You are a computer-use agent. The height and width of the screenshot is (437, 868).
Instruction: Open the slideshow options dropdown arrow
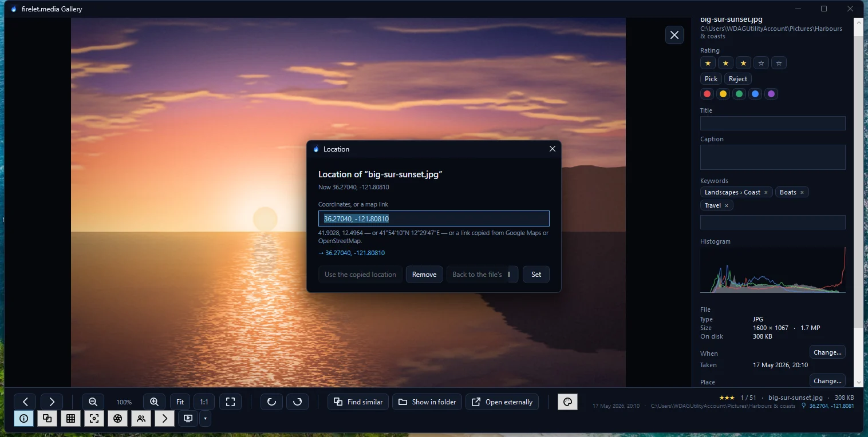[205, 419]
